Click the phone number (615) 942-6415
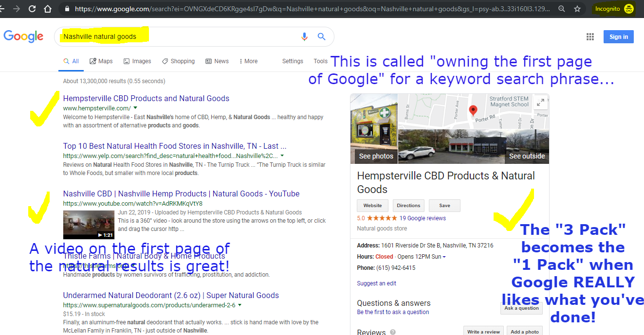 click(x=396, y=268)
